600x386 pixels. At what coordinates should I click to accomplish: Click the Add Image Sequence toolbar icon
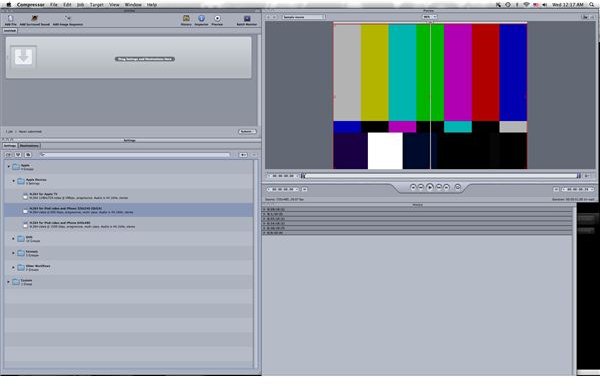coord(68,19)
